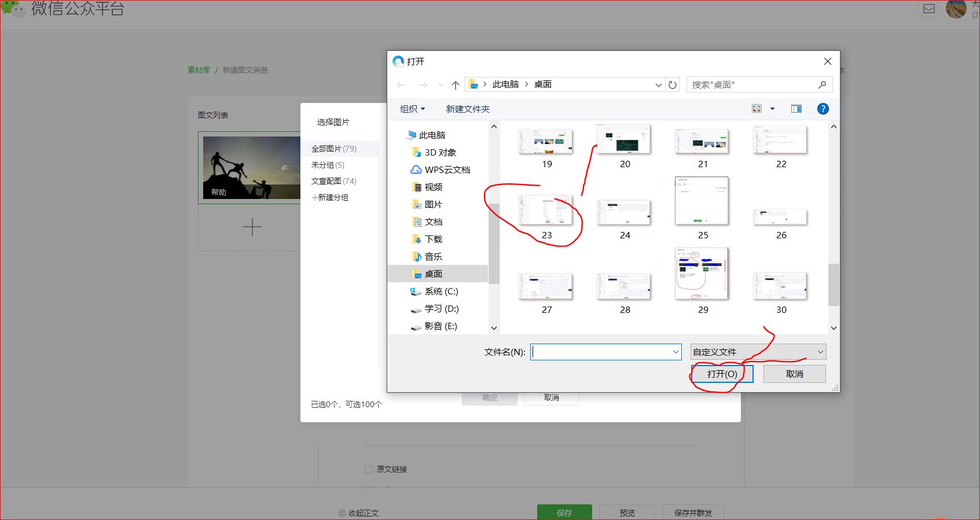Select 音乐 folder in the sidebar
980x520 pixels.
[427, 256]
